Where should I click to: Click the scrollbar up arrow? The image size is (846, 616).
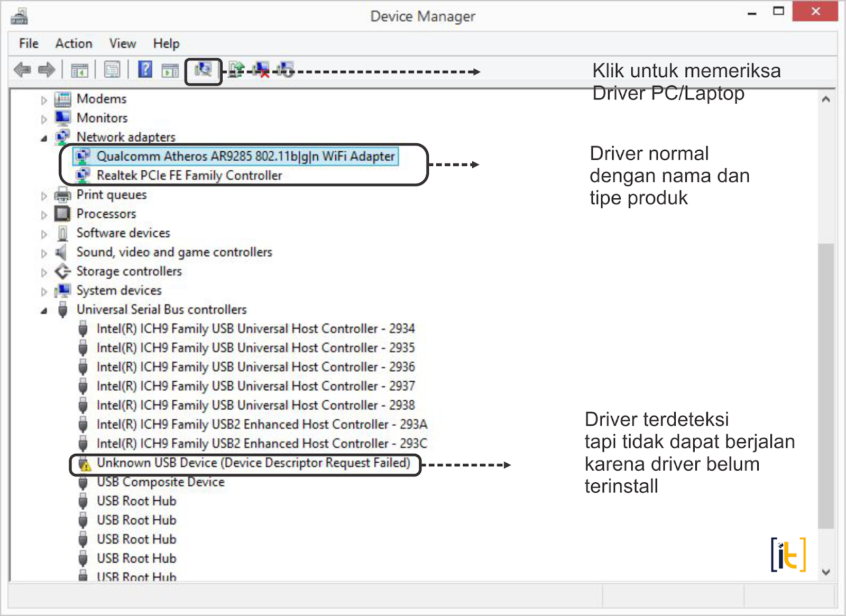[x=826, y=99]
